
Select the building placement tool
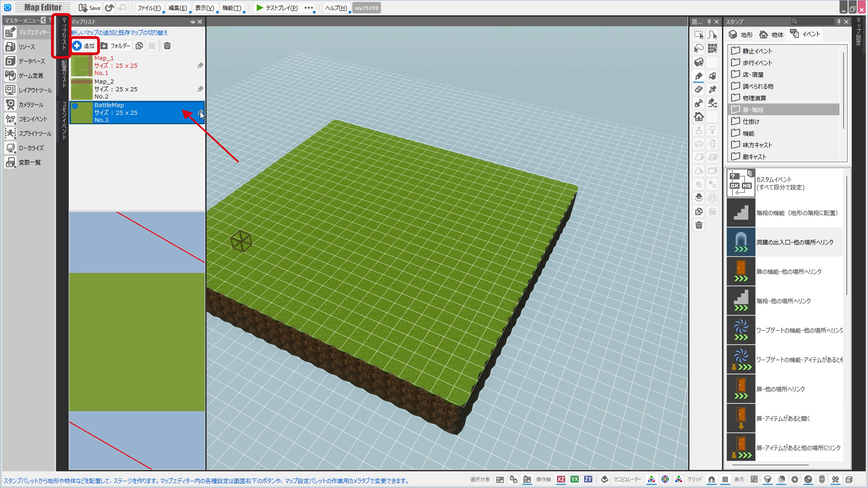tap(699, 117)
